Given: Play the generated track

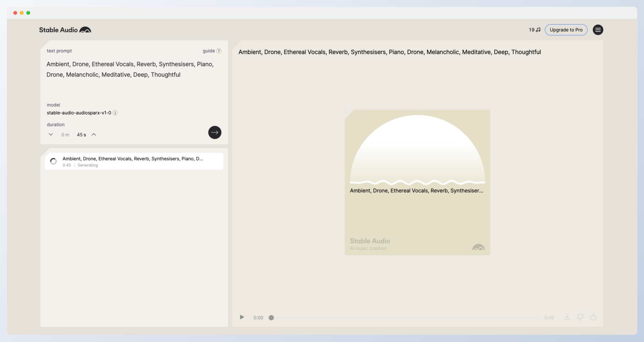Looking at the screenshot, I should [242, 317].
